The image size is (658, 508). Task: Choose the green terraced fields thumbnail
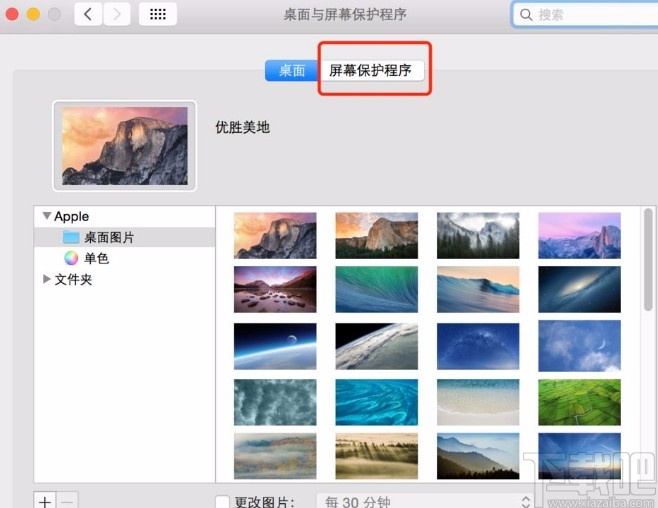(580, 402)
